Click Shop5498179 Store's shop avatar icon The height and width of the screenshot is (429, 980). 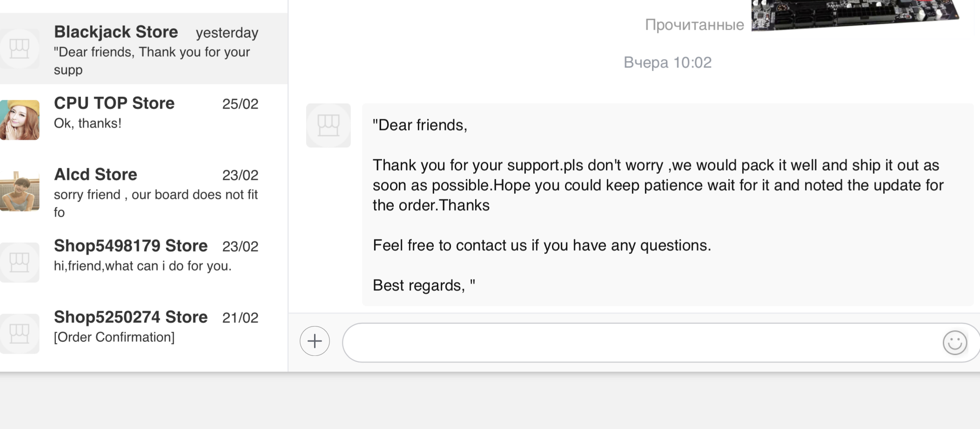click(x=20, y=262)
